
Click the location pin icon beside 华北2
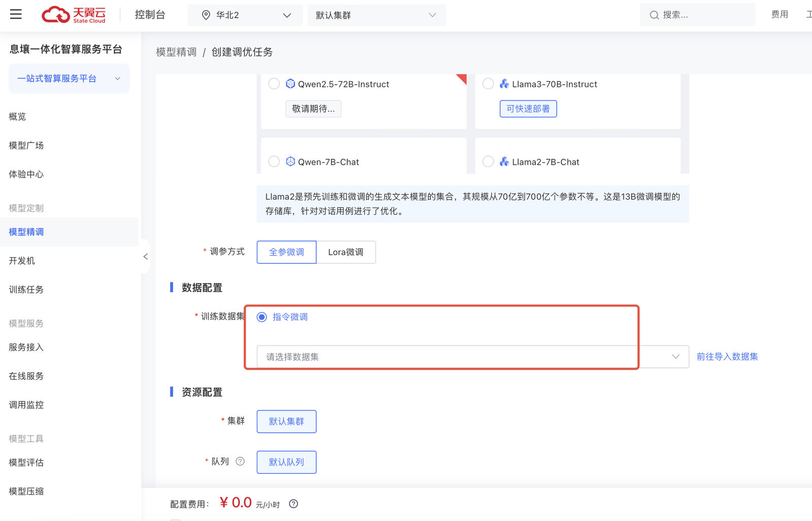click(x=206, y=15)
